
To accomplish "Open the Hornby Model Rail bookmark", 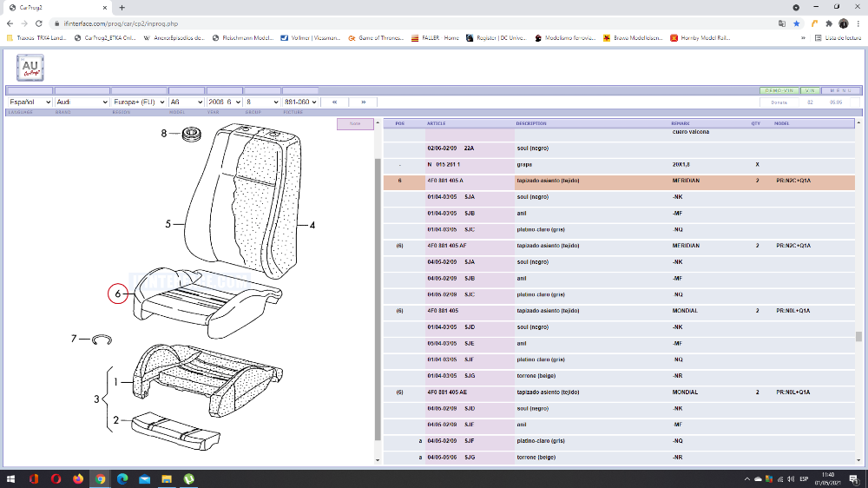I will coord(700,38).
